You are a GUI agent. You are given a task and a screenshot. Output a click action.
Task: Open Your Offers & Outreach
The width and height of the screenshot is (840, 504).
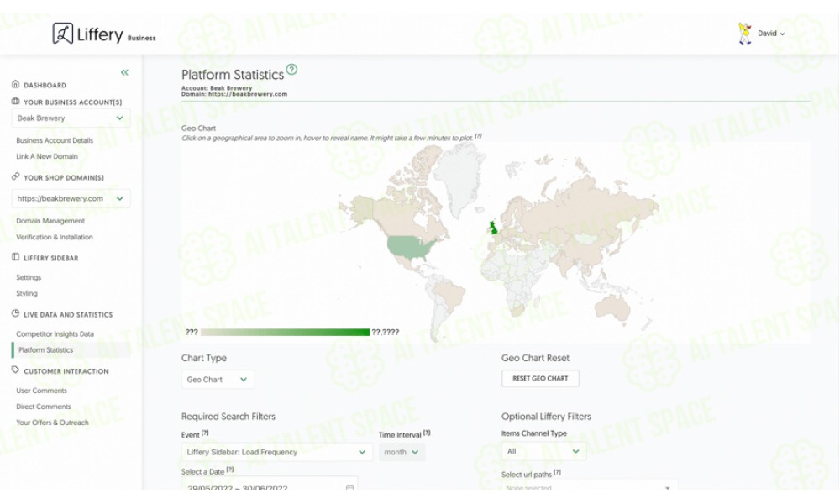point(52,423)
